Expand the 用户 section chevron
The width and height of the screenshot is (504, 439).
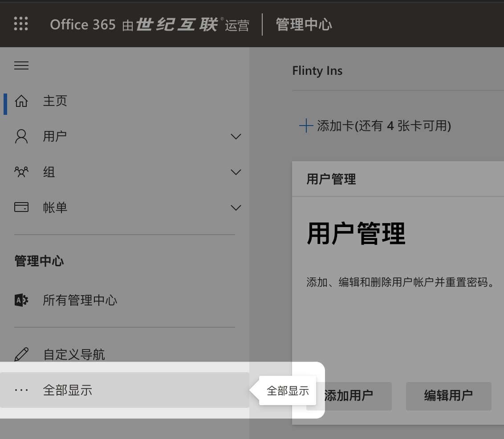[x=236, y=136]
